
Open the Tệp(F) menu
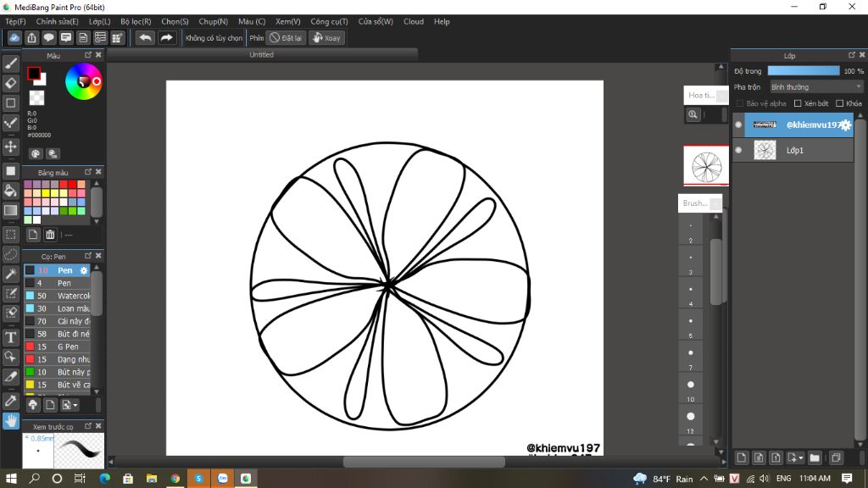(15, 21)
